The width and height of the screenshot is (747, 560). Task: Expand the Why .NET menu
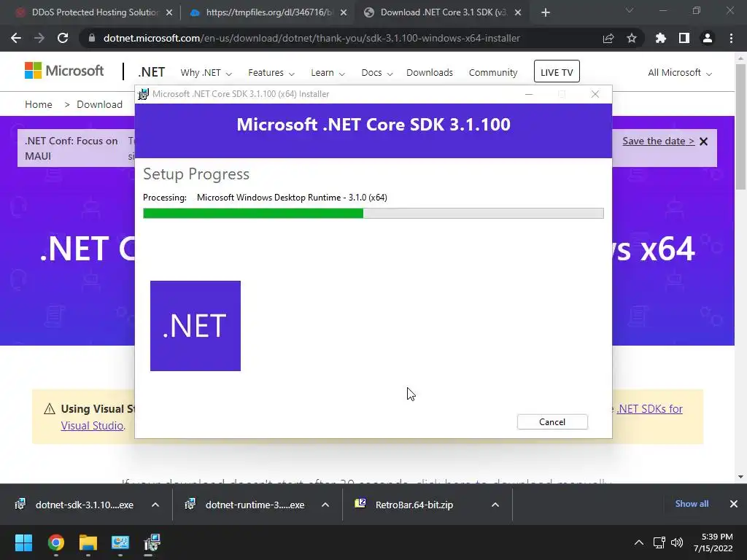pyautogui.click(x=206, y=73)
